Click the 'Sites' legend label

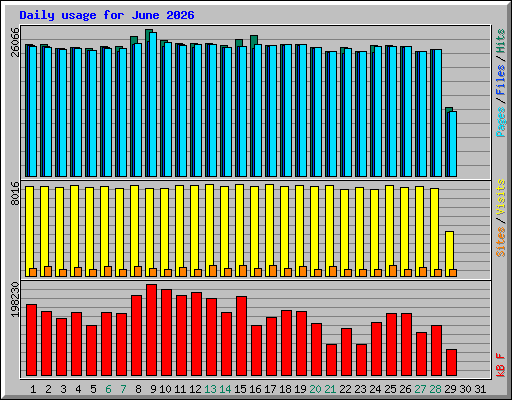(501, 242)
